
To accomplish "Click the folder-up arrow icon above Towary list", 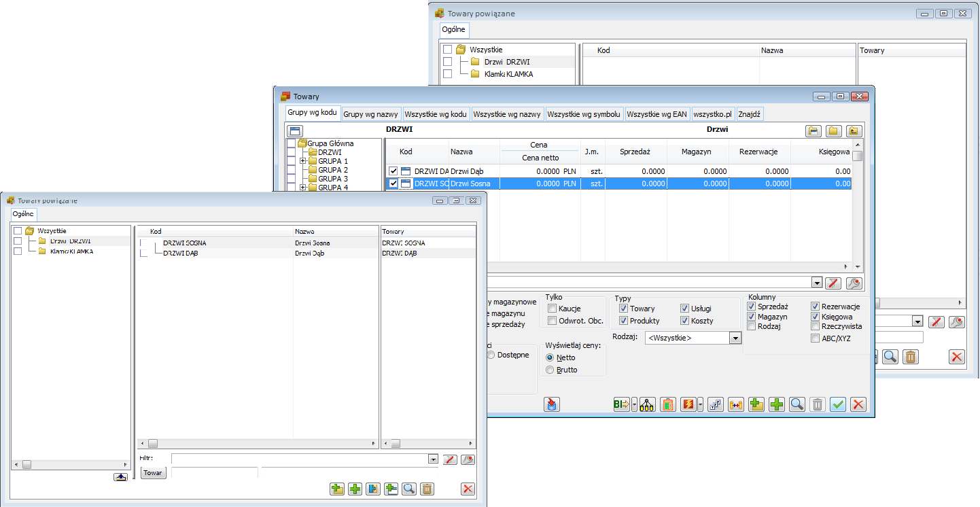I will pyautogui.click(x=854, y=131).
